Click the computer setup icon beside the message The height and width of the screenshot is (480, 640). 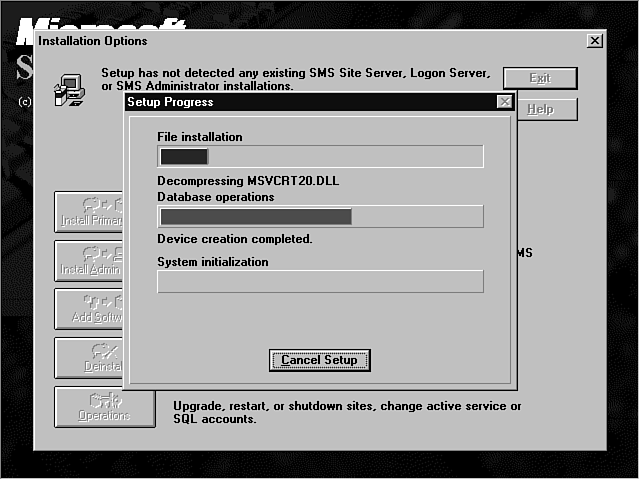coord(68,88)
